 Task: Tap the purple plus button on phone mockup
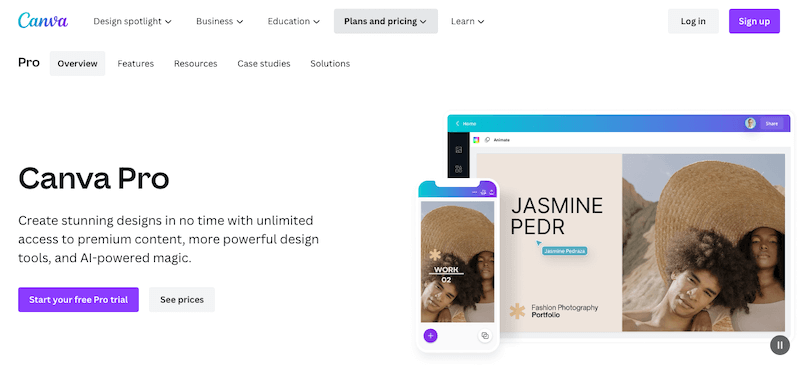[x=431, y=336]
